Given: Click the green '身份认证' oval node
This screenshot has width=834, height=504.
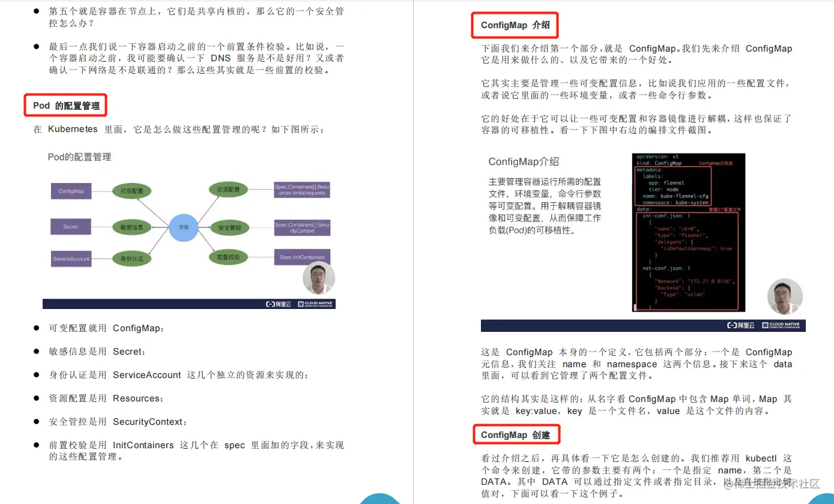Looking at the screenshot, I should [x=131, y=259].
